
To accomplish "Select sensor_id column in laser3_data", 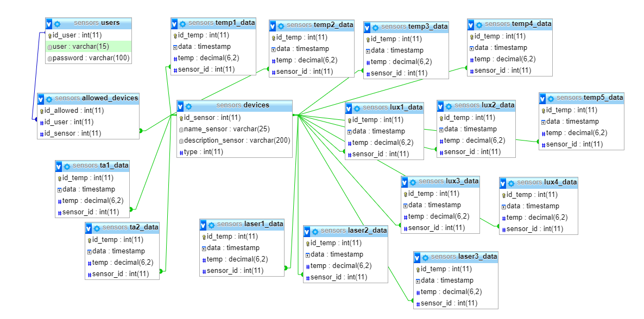I will click(x=456, y=303).
